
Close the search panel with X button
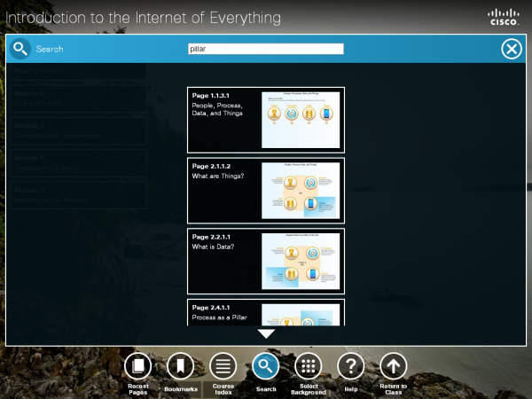tap(512, 49)
